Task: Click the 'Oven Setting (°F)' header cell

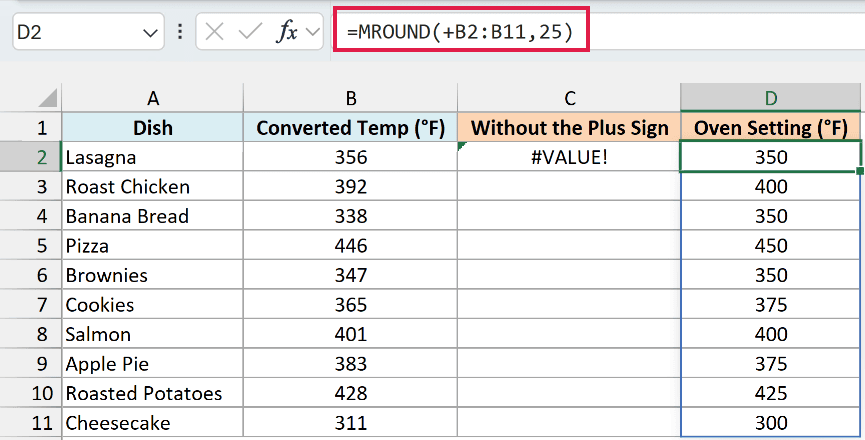Action: (771, 127)
